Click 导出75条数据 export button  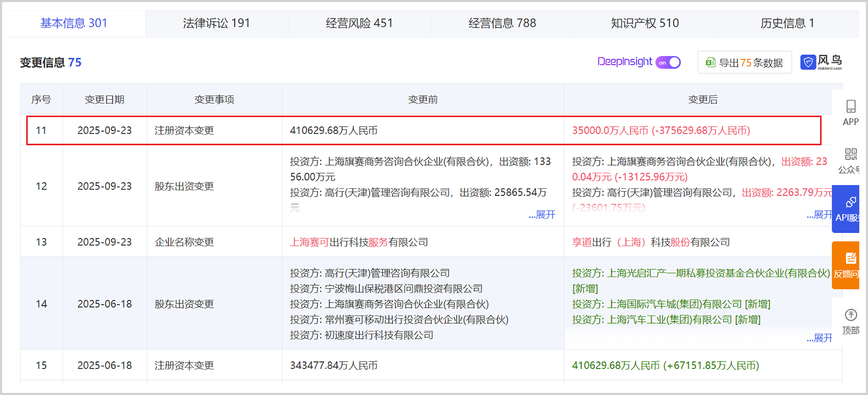tap(745, 63)
